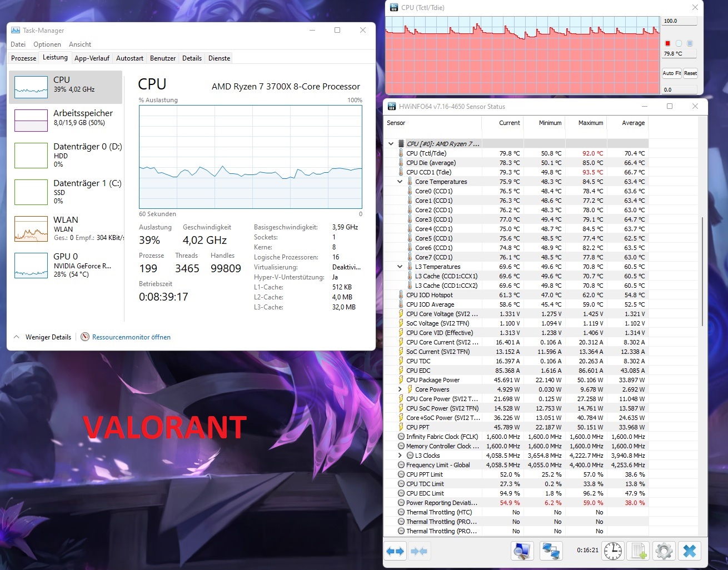Click HWiNFO64 Sensor Status title bar icon
The width and height of the screenshot is (728, 570).
392,107
